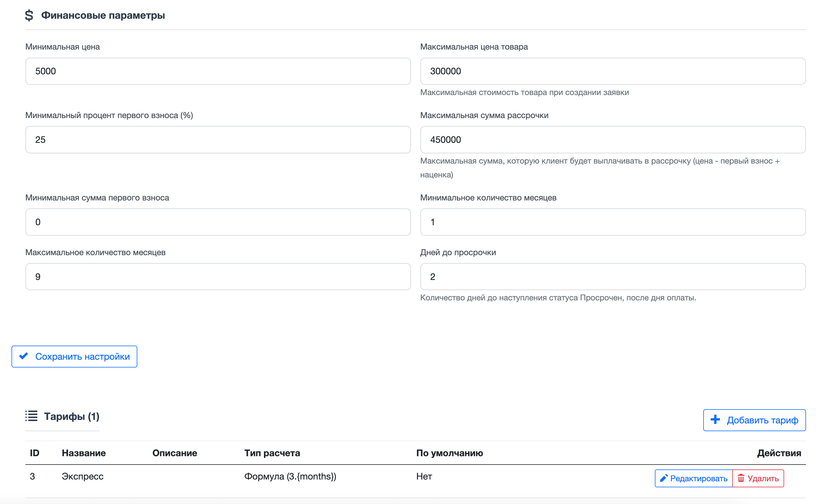Save settings with Сохранить настройки button
Viewport: 825px width, 504px height.
pyautogui.click(x=74, y=356)
